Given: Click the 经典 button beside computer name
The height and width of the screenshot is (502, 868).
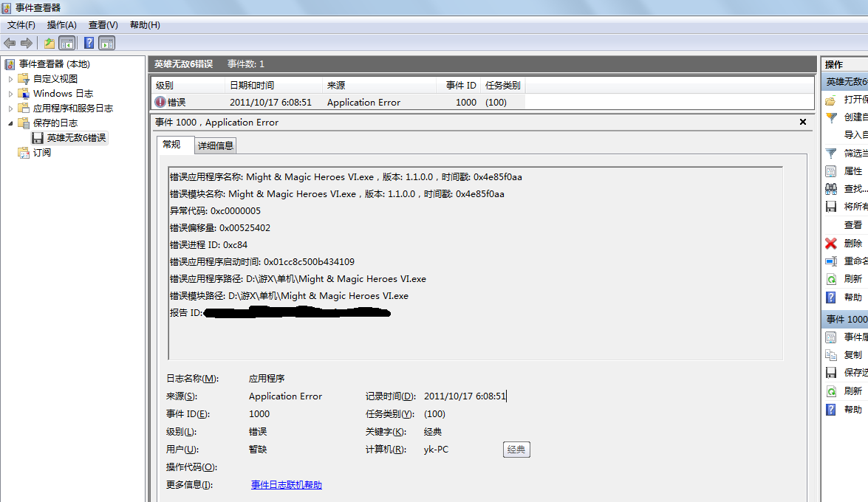Looking at the screenshot, I should pyautogui.click(x=516, y=450).
